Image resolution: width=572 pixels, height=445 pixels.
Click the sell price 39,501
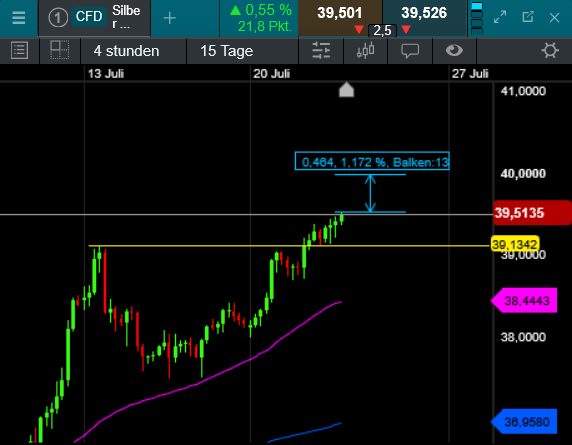[x=340, y=13]
